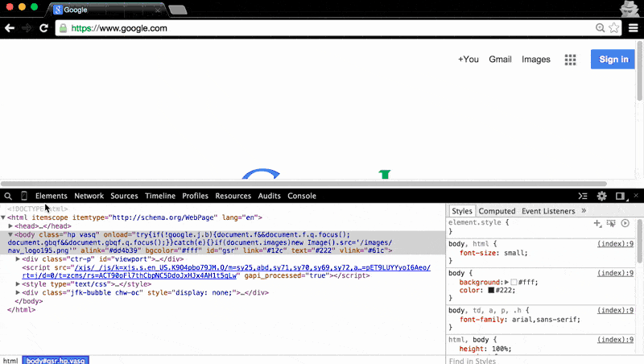644x364 pixels.
Task: Expand the background shorthand property triangle
Action: (507, 282)
